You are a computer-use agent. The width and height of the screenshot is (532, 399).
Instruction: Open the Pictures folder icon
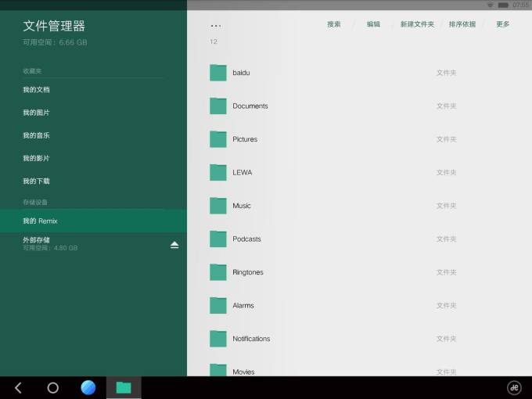(x=217, y=139)
